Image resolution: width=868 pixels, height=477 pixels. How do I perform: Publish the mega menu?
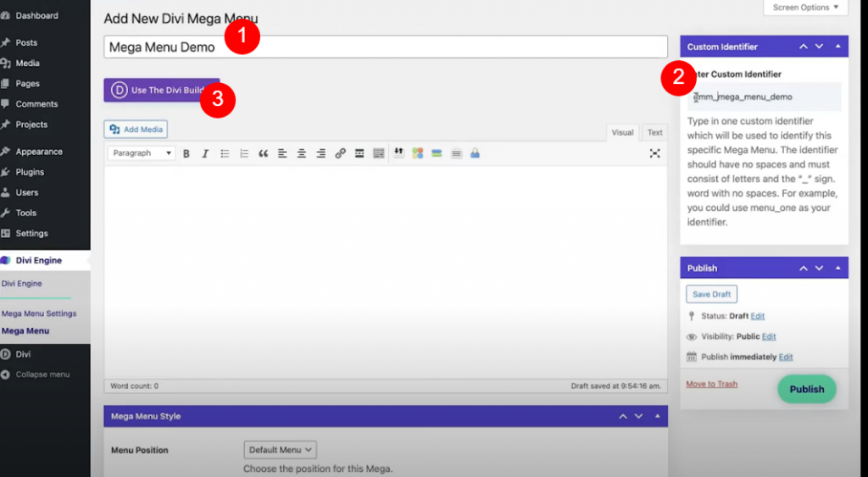[x=807, y=389]
